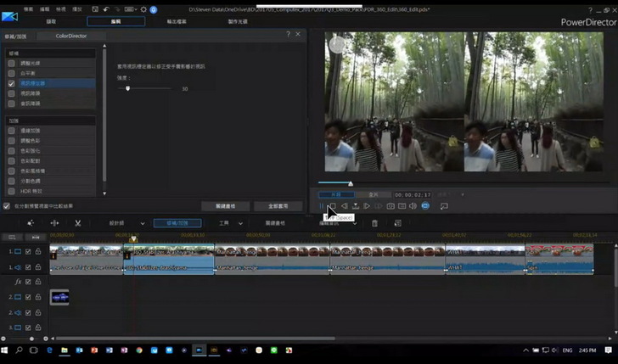Click the Apply to All button
This screenshot has height=364, width=618.
278,205
